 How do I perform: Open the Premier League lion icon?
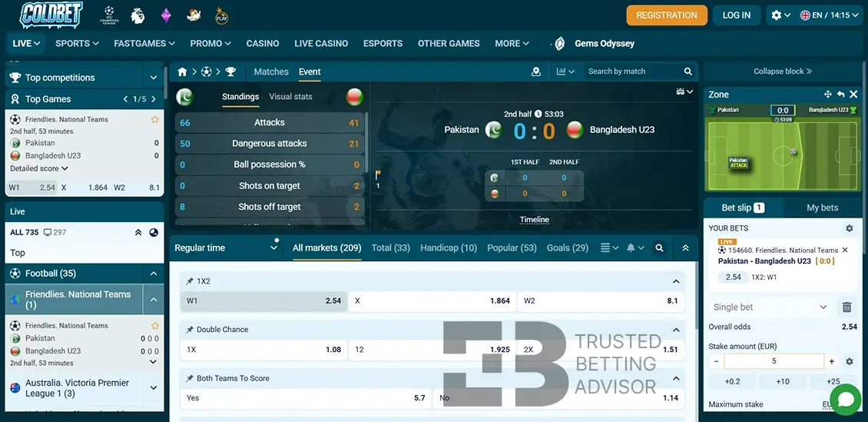tap(137, 15)
